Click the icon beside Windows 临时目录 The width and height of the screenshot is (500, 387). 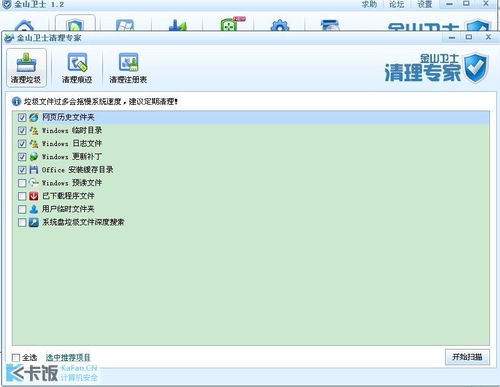pyautogui.click(x=34, y=130)
